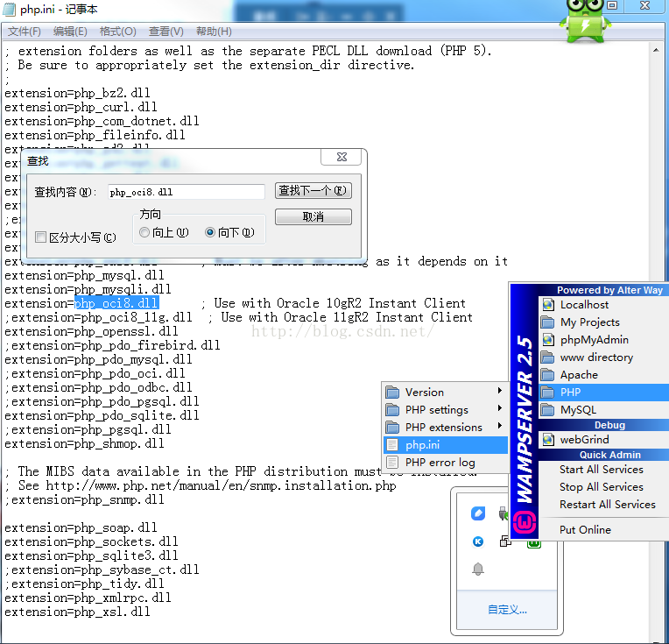Click Restart All Services

pyautogui.click(x=608, y=505)
